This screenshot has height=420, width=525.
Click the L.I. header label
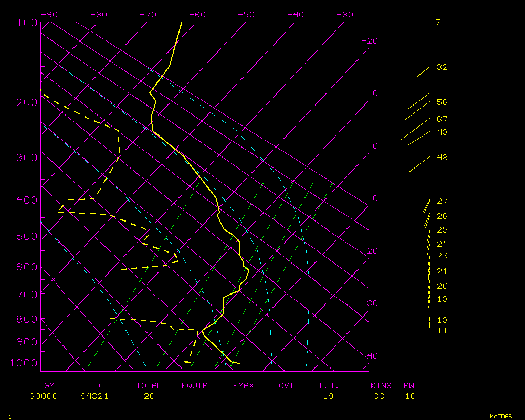coord(329,386)
